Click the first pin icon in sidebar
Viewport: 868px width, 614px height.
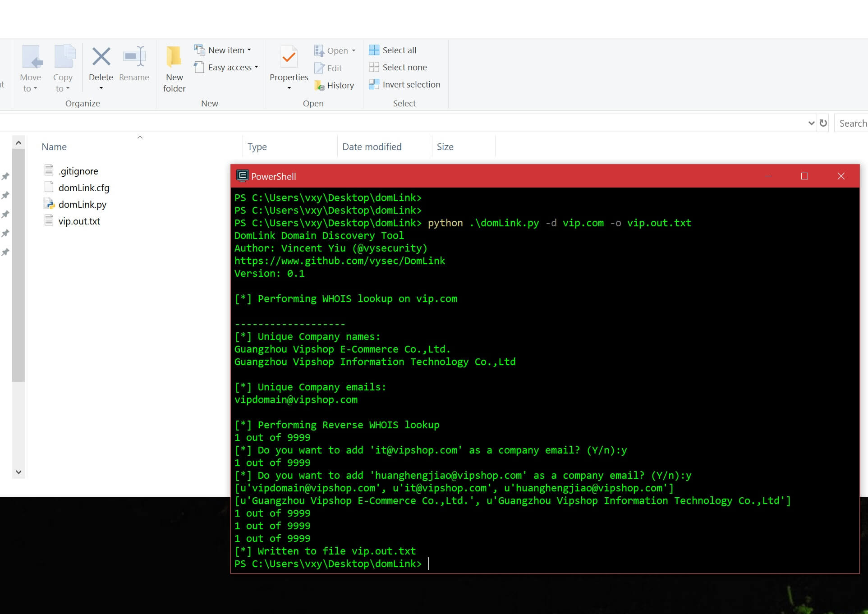click(x=5, y=176)
